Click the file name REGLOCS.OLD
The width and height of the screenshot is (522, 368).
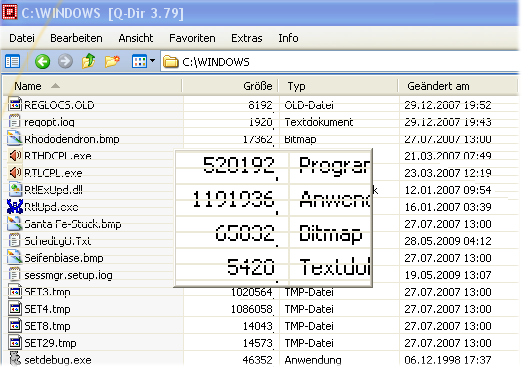[x=59, y=105]
